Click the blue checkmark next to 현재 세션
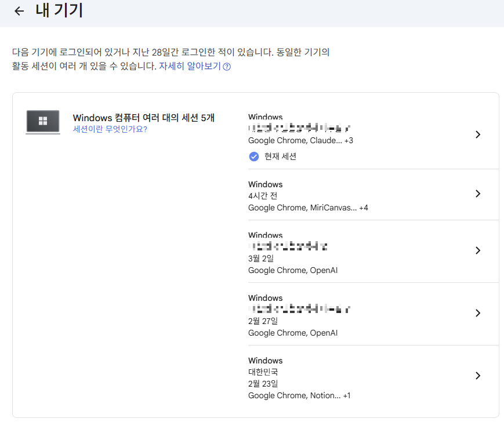 254,157
